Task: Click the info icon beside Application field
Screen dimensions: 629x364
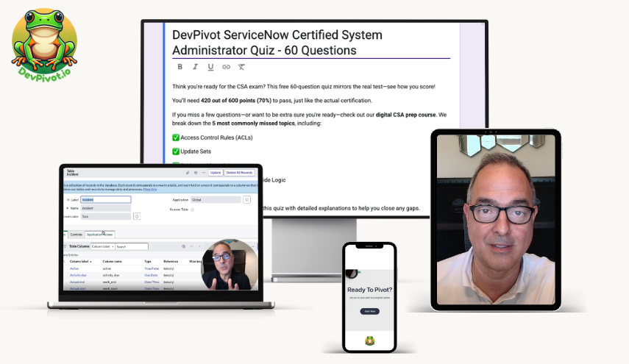Action: click(246, 199)
